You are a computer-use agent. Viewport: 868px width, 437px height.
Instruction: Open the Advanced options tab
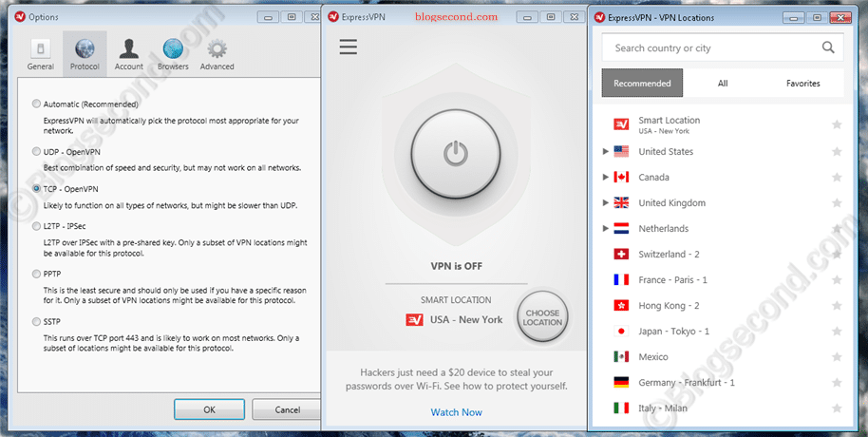(x=217, y=54)
